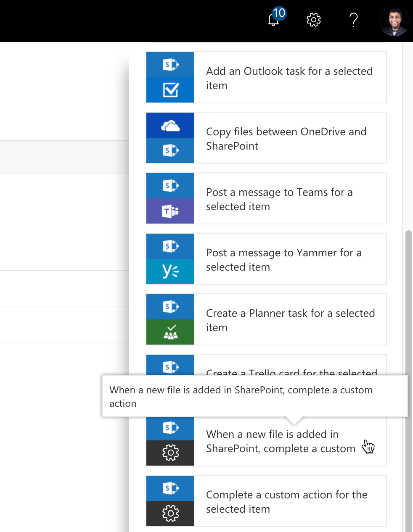The width and height of the screenshot is (413, 532).
Task: Click the gear icon on the last template
Action: 170,513
